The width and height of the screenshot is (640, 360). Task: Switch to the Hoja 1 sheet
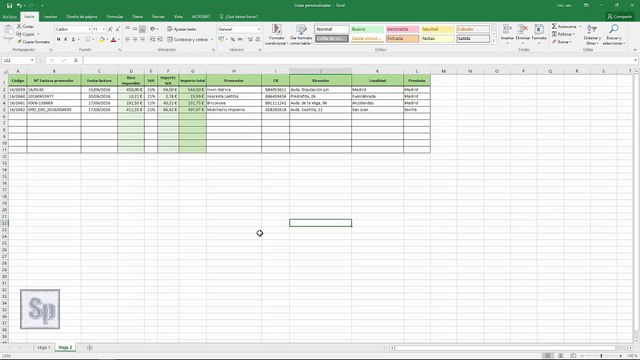coord(44,347)
